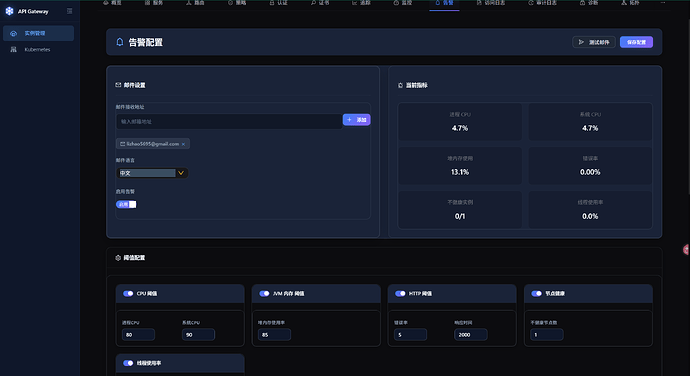The width and height of the screenshot is (690, 376).
Task: Click the 进程CPU threshold field showing 80
Action: pyautogui.click(x=138, y=335)
